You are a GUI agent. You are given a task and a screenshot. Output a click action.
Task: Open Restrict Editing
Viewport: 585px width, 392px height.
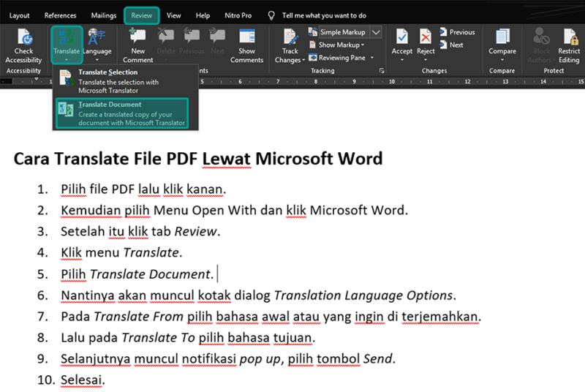pos(569,46)
